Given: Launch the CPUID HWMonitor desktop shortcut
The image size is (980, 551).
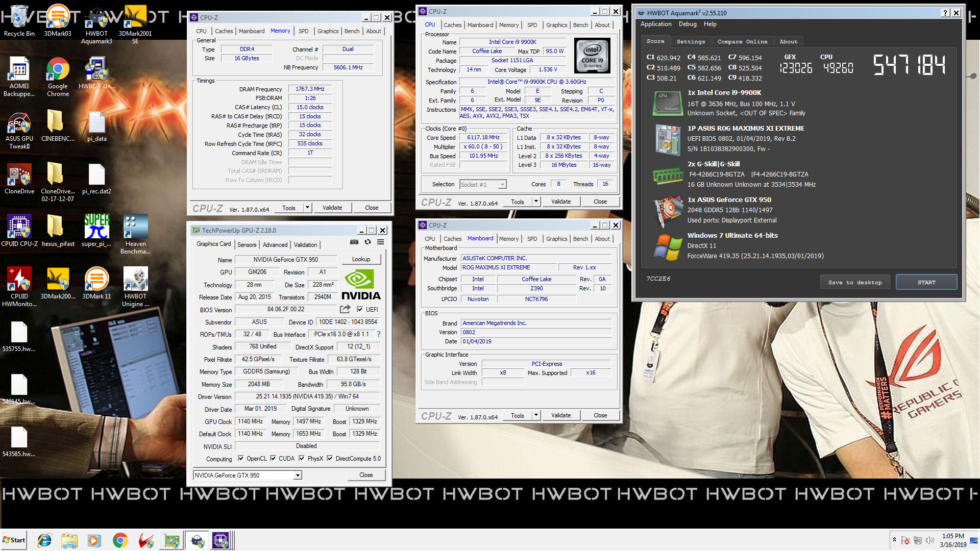Looking at the screenshot, I should pyautogui.click(x=19, y=287).
